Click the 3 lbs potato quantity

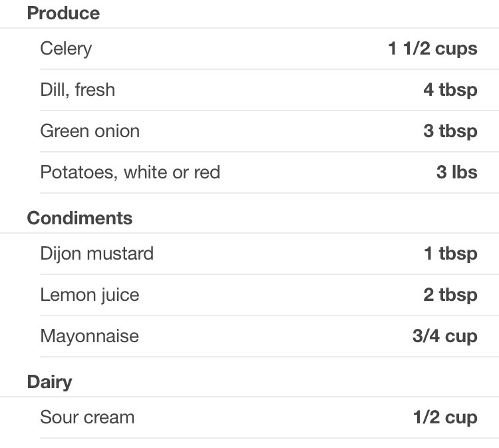(456, 172)
